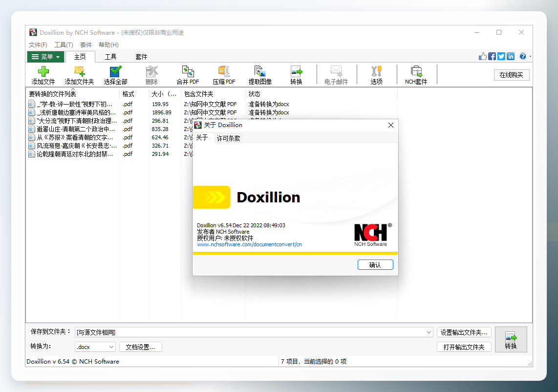Click status 准备转换为docx in first row
Viewport: 558px width, 392px height.
[x=269, y=104]
